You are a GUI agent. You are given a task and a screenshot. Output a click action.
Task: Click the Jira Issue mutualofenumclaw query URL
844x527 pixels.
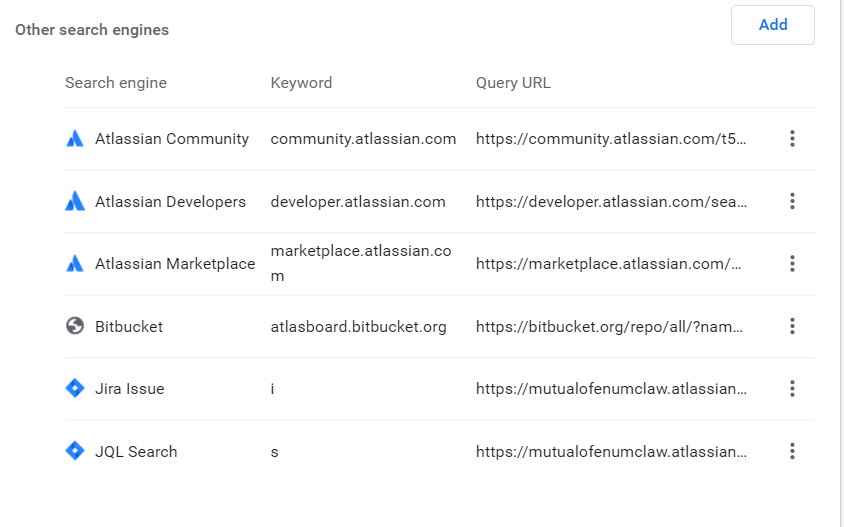click(x=611, y=389)
